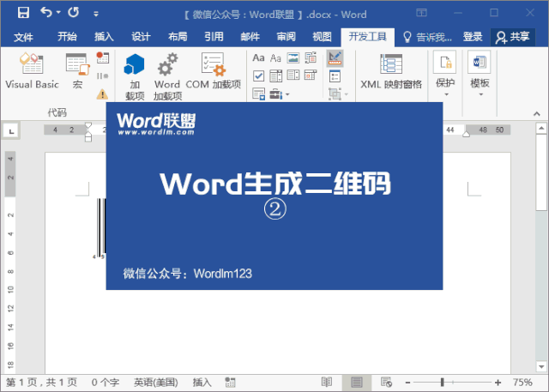Insert a picture content control
This screenshot has height=392, width=549.
(293, 57)
